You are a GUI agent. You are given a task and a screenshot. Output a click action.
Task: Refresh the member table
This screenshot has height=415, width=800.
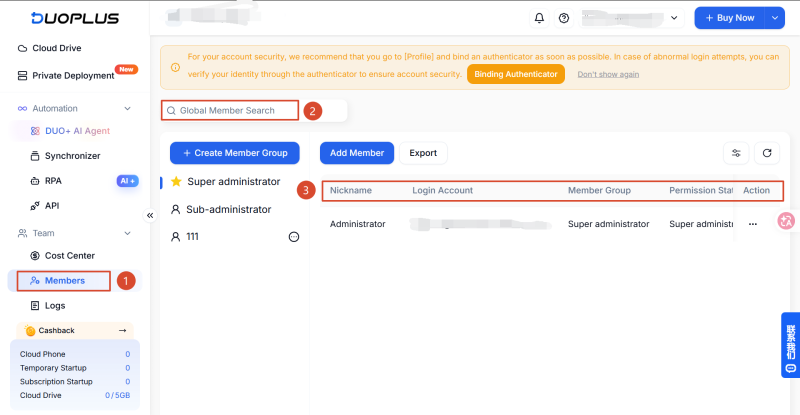[x=767, y=153]
